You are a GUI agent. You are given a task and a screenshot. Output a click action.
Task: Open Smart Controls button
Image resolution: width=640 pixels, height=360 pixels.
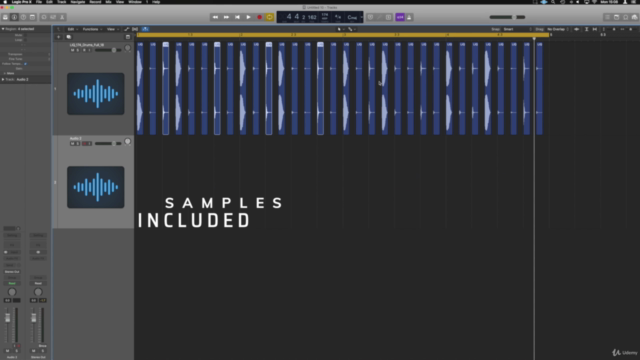click(x=44, y=17)
